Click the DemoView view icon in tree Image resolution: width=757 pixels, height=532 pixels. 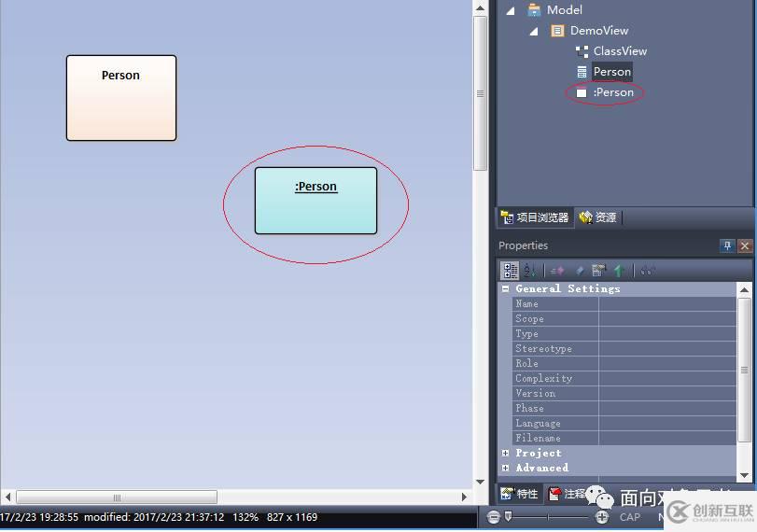(557, 31)
